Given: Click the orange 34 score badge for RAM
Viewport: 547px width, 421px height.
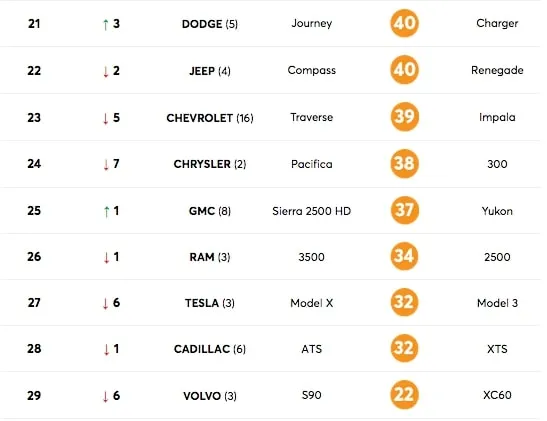Looking at the screenshot, I should (x=404, y=256).
